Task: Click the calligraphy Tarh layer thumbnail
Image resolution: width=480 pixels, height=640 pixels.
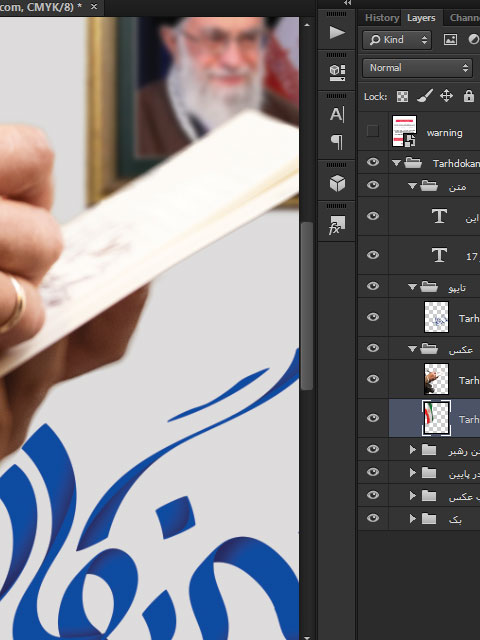Action: [436, 317]
